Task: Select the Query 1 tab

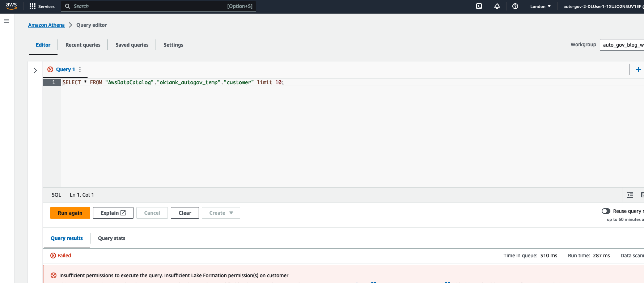Action: coord(65,69)
